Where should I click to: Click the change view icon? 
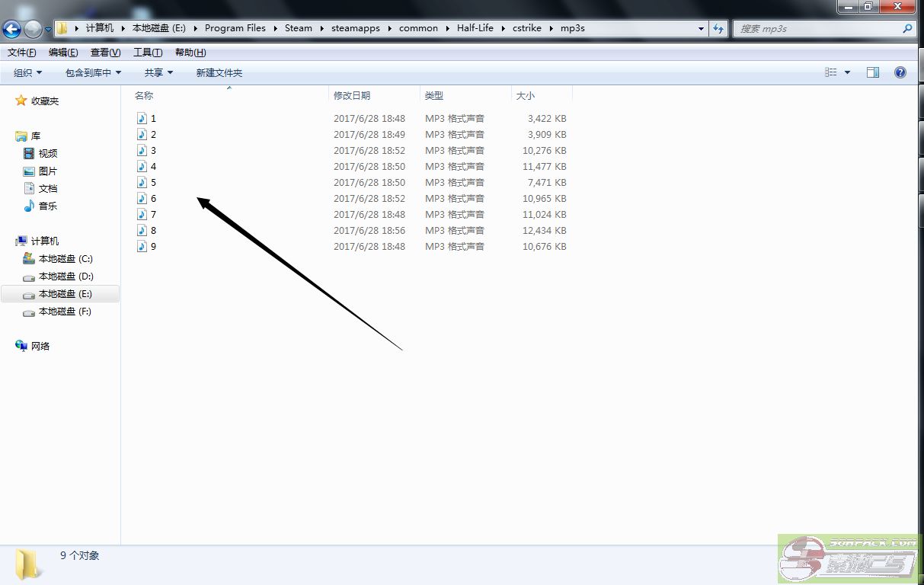(831, 72)
